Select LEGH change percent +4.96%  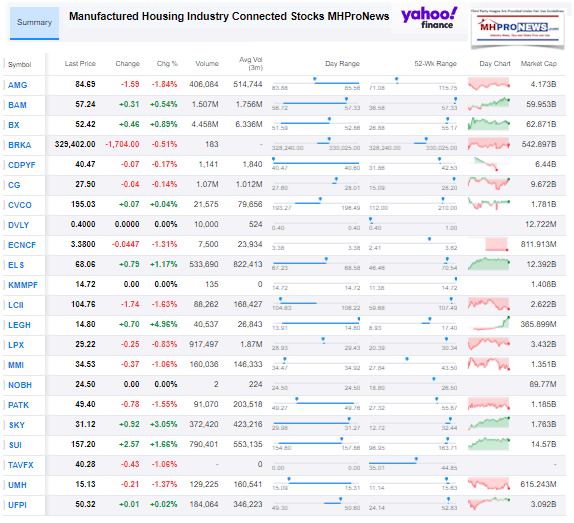click(163, 324)
